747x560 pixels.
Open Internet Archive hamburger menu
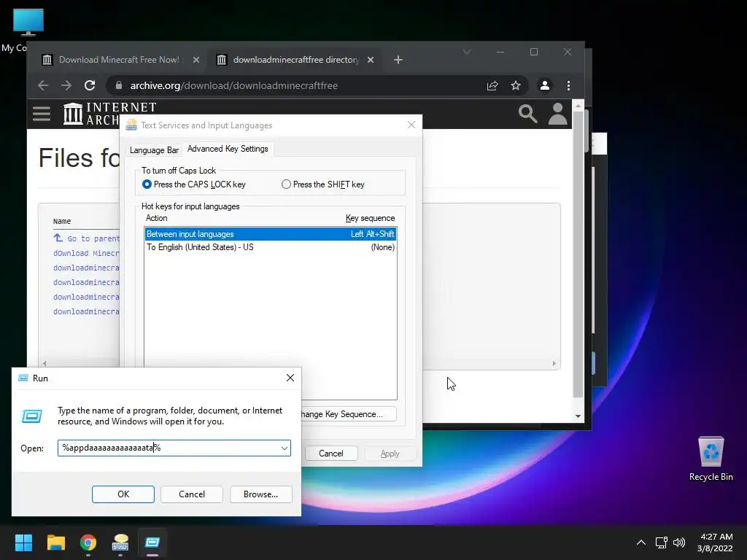coord(42,113)
